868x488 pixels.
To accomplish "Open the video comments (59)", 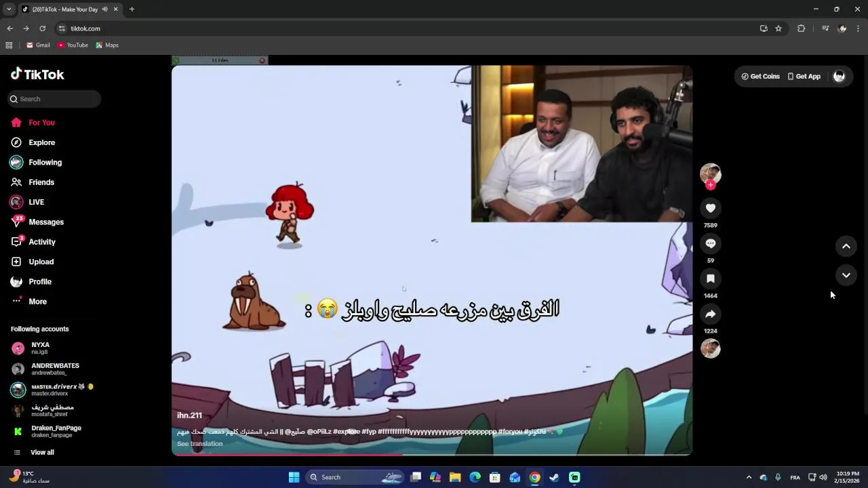I will point(710,243).
